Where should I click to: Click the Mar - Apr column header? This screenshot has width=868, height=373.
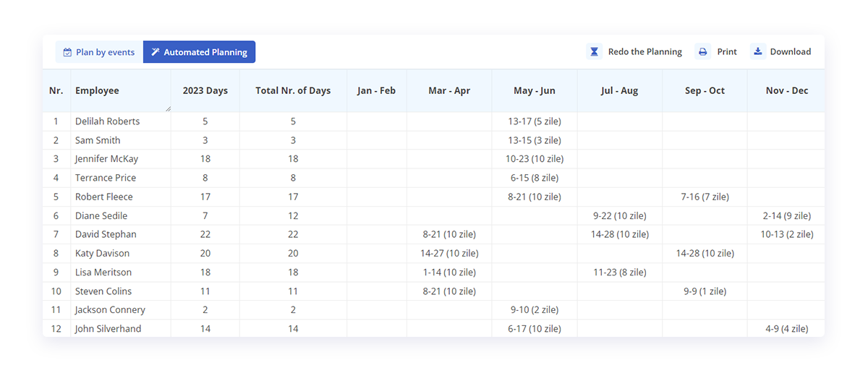[x=449, y=91]
